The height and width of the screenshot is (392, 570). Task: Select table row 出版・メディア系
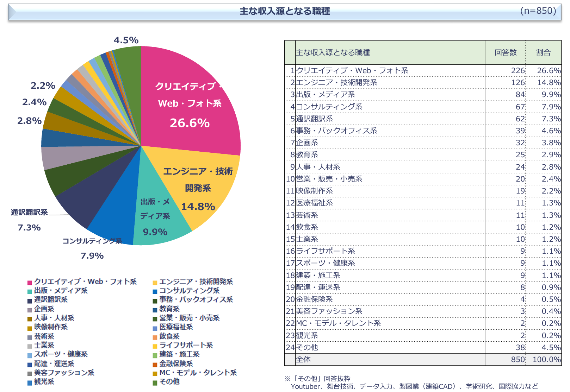423,95
